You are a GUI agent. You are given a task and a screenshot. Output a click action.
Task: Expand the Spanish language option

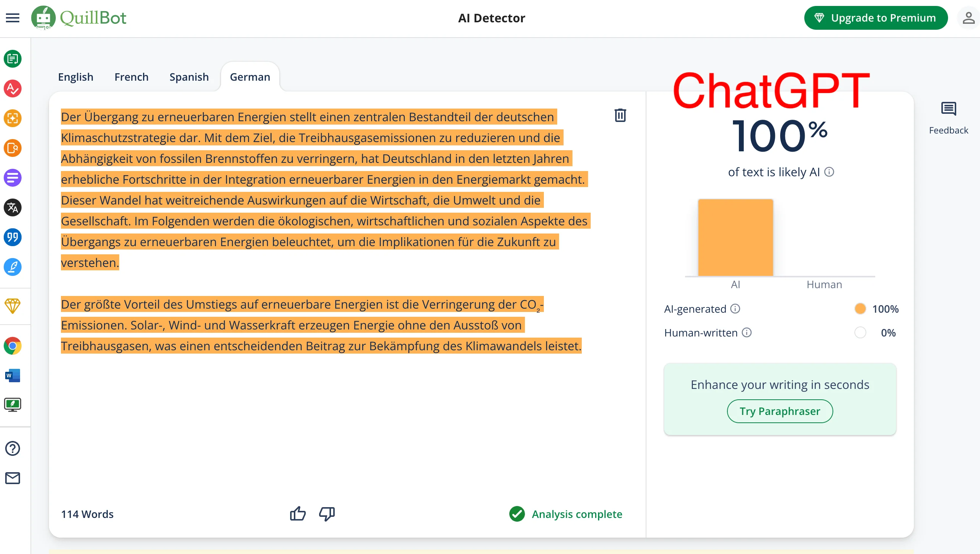[x=189, y=76]
